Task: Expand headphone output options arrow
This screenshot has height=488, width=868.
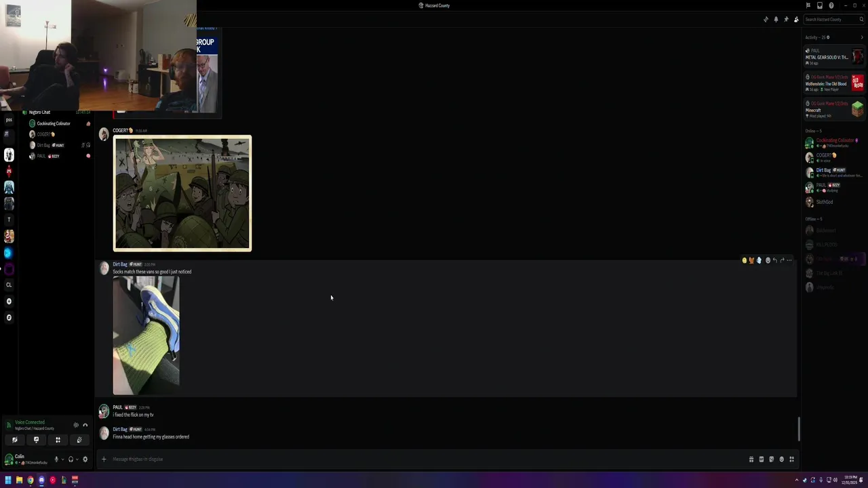Action: click(77, 460)
